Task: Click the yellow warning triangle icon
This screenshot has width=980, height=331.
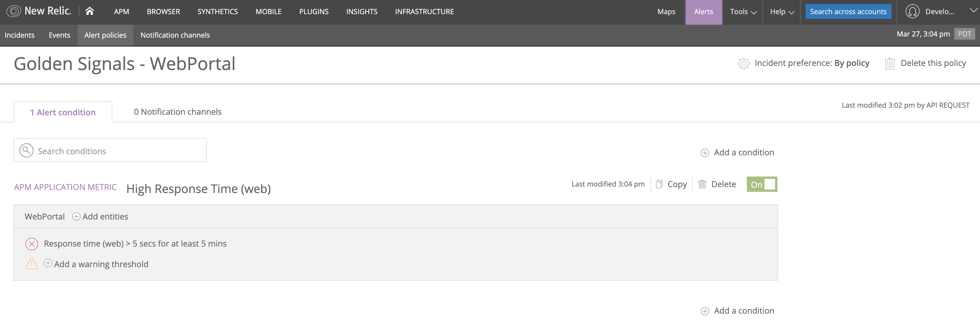Action: click(31, 264)
